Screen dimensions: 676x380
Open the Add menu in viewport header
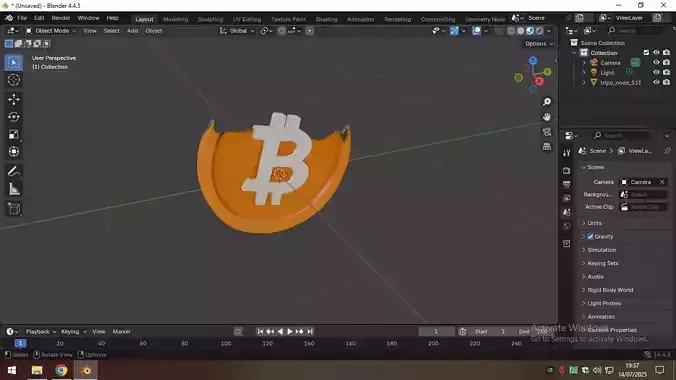tap(132, 31)
